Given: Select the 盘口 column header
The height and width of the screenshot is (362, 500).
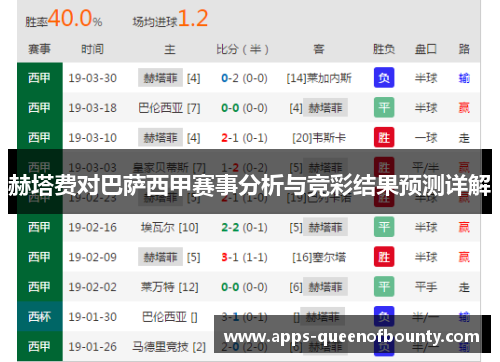Looking at the screenshot, I should 426,49.
